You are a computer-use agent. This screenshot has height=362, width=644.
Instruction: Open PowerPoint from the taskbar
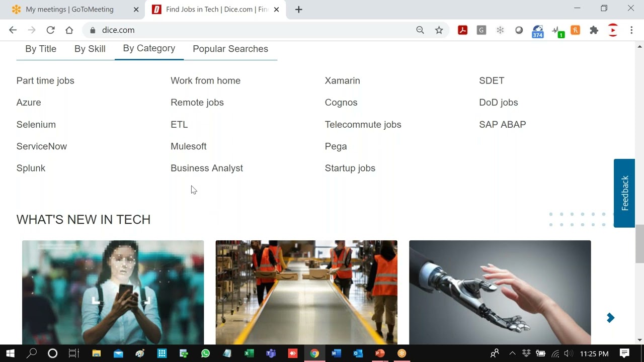[x=380, y=353]
